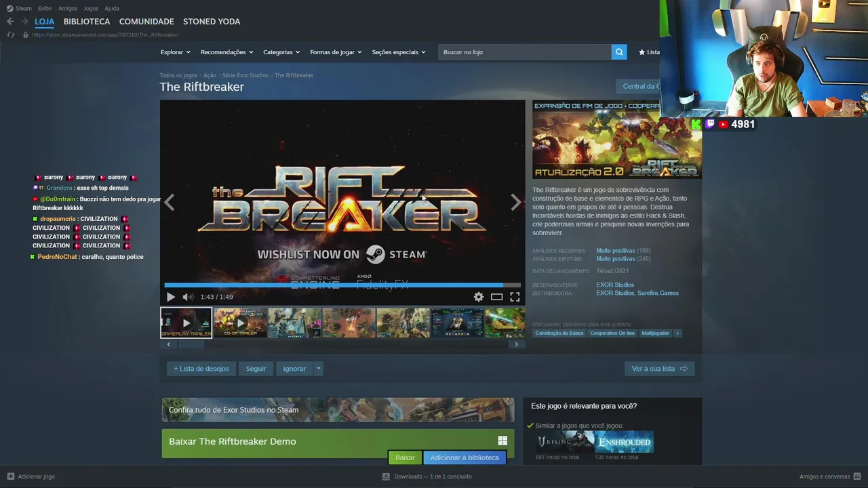
Task: Show previous media with left arrow
Action: point(169,202)
